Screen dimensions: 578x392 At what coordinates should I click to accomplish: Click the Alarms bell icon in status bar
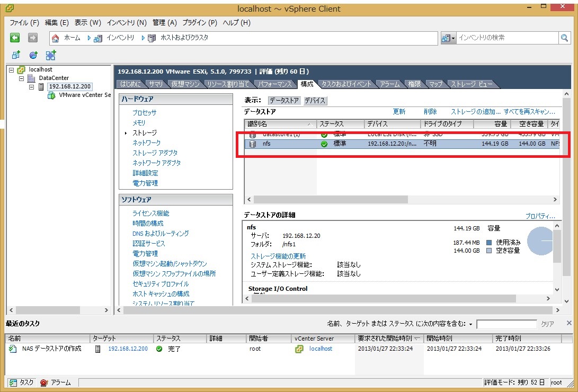(x=44, y=383)
